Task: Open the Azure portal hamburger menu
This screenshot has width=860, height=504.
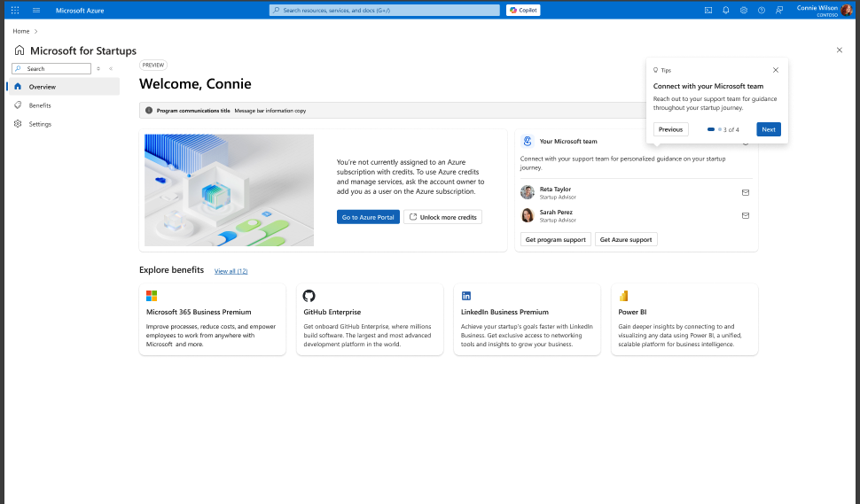Action: point(36,10)
